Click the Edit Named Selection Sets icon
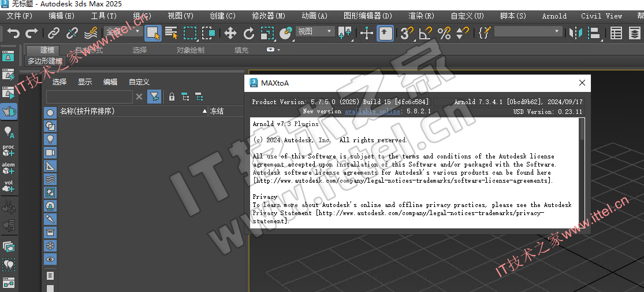This screenshot has height=292, width=644. pyautogui.click(x=485, y=33)
